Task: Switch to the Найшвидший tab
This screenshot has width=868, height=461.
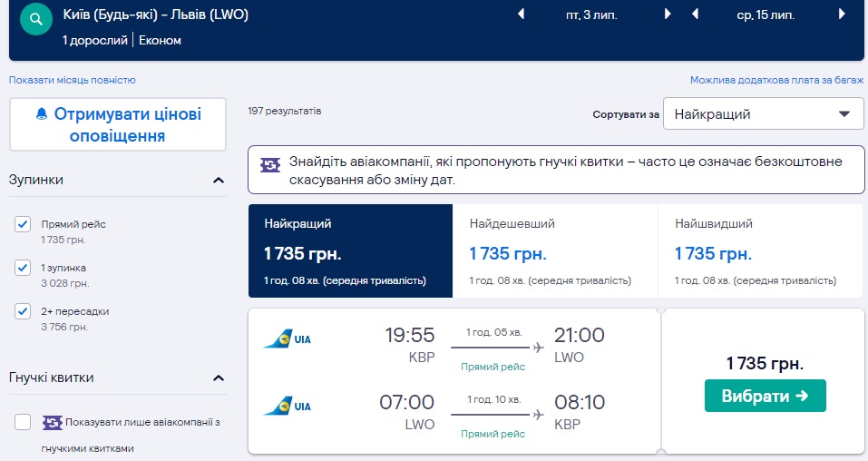Action: (760, 250)
